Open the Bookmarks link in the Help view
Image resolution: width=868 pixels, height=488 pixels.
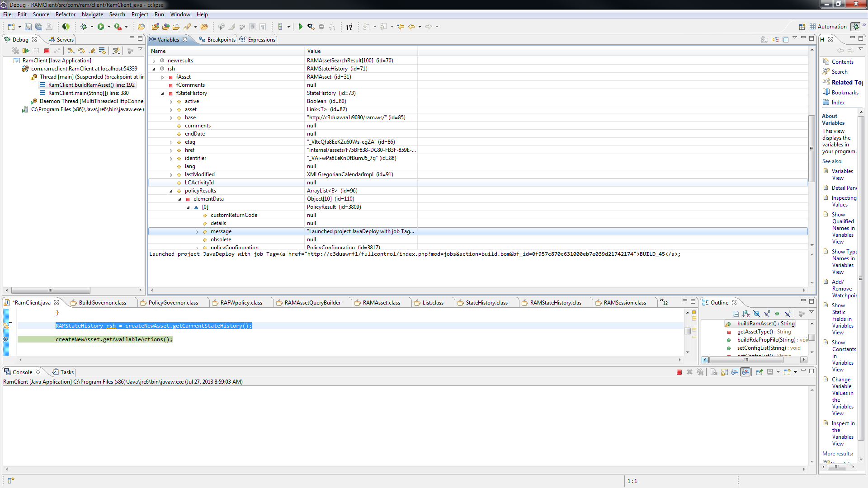[x=845, y=93]
